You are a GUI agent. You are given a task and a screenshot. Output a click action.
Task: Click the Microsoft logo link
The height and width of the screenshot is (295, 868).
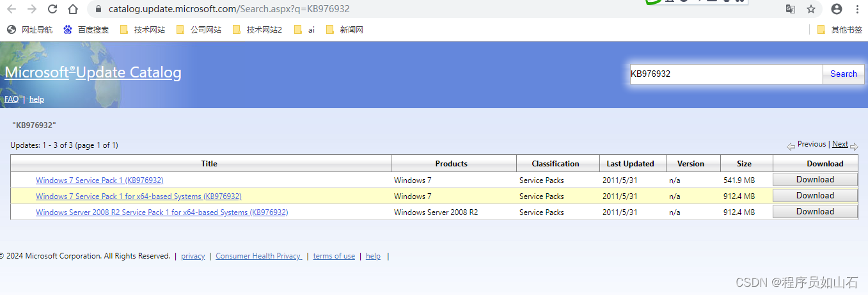click(x=36, y=72)
